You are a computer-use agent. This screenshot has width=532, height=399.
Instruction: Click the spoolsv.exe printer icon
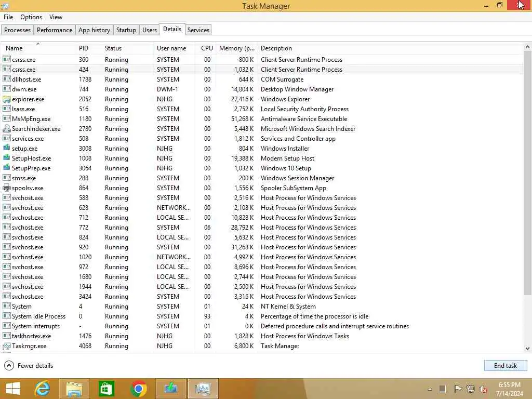click(6, 188)
